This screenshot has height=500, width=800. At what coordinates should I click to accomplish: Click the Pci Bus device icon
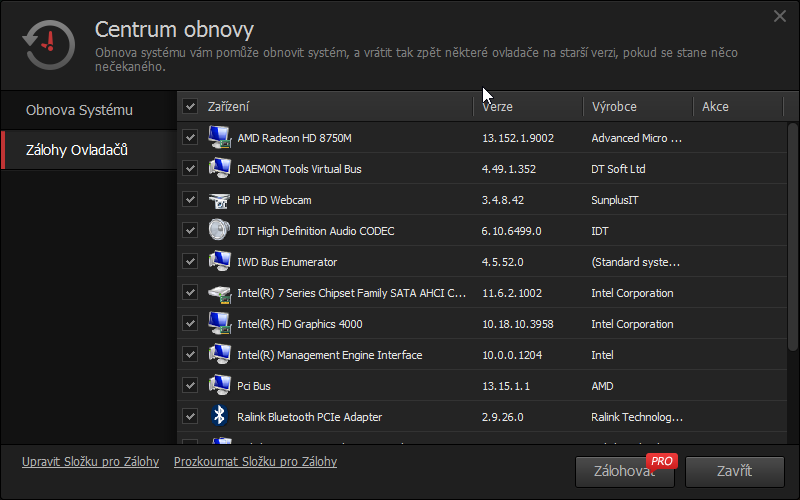[219, 385]
